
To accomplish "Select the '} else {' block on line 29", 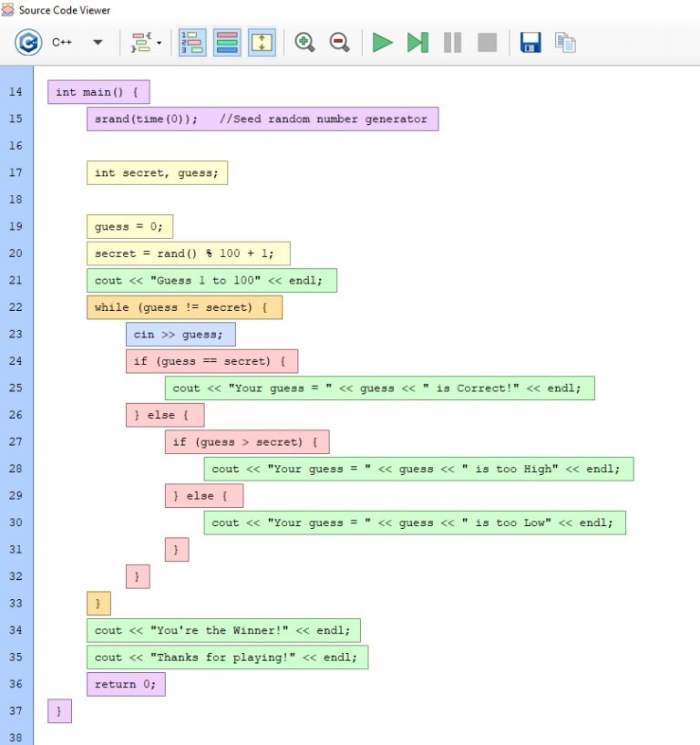I will click(204, 496).
